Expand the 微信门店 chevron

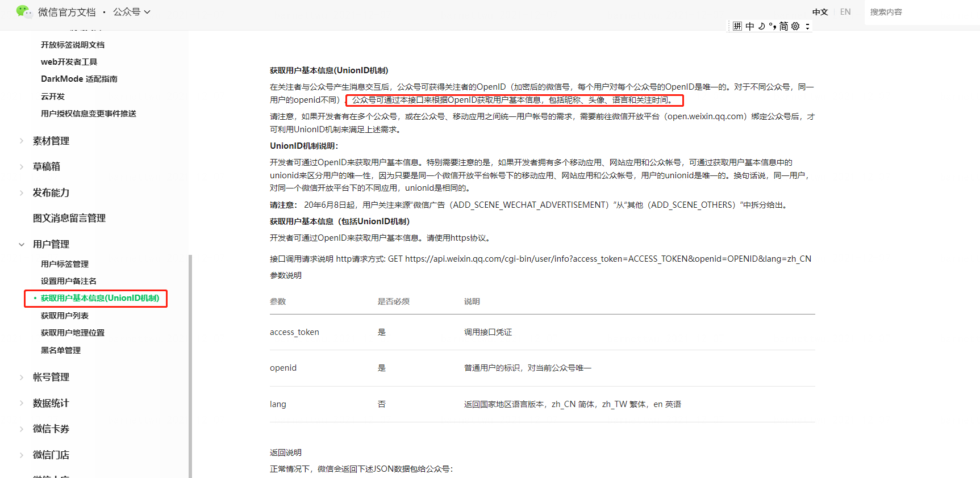pos(22,455)
